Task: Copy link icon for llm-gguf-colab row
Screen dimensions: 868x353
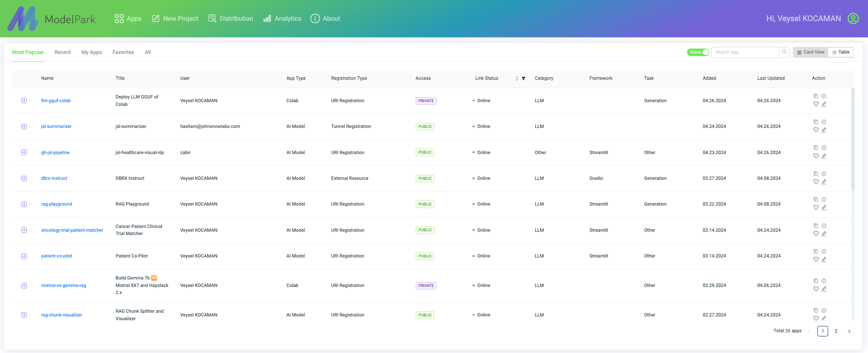Action: click(816, 96)
